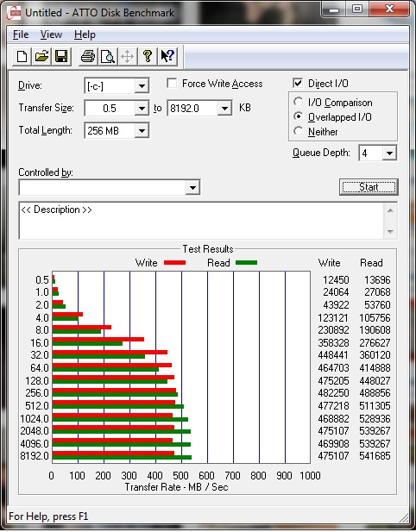Open the View menu
Screen dimensions: 416x532
[51, 34]
